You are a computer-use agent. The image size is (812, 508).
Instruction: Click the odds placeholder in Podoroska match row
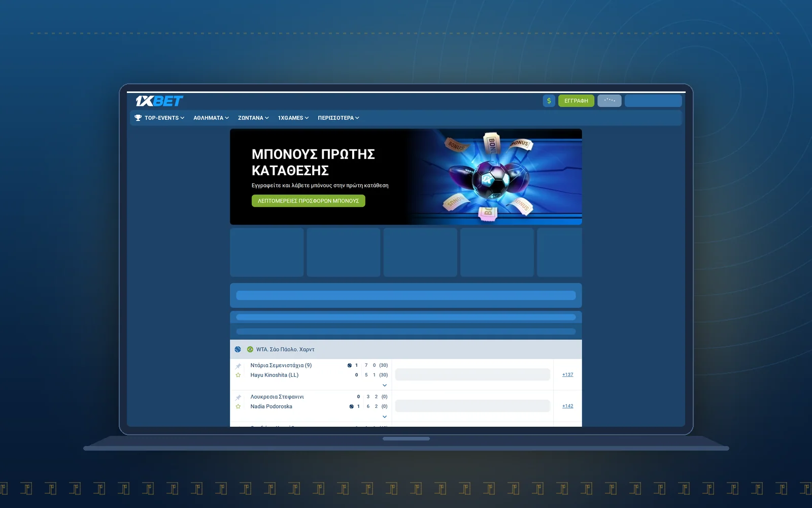click(472, 406)
